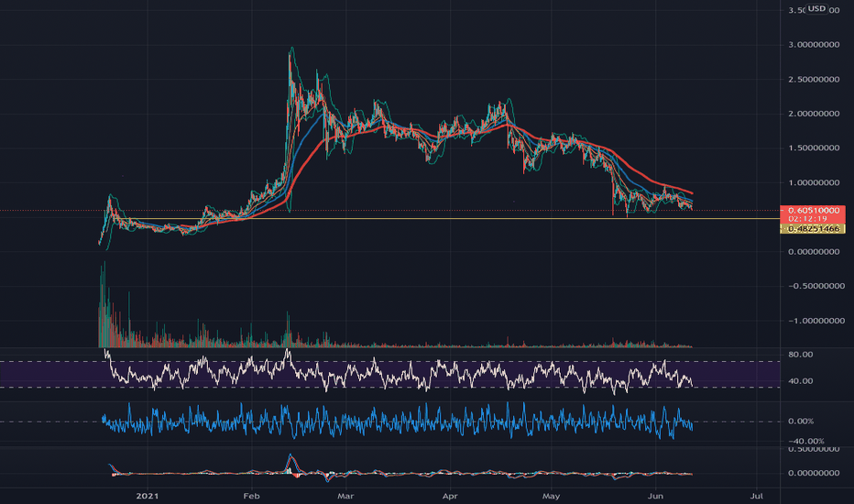Click the Jul label on time axis

click(757, 496)
